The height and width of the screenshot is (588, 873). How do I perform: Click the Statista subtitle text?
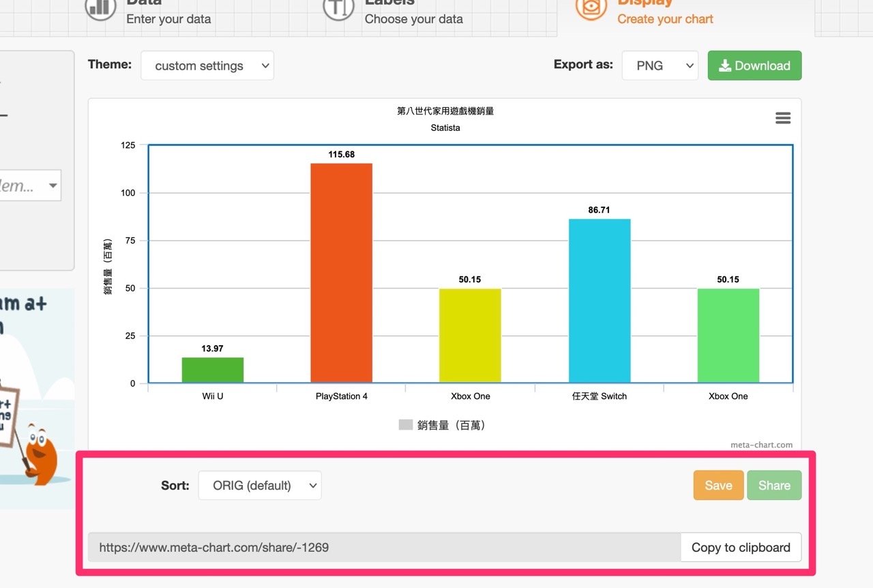[x=445, y=128]
